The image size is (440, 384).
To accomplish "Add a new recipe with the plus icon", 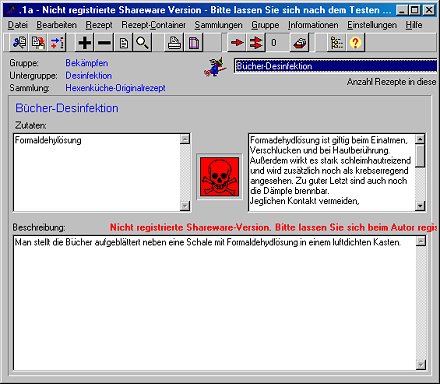I will point(85,43).
